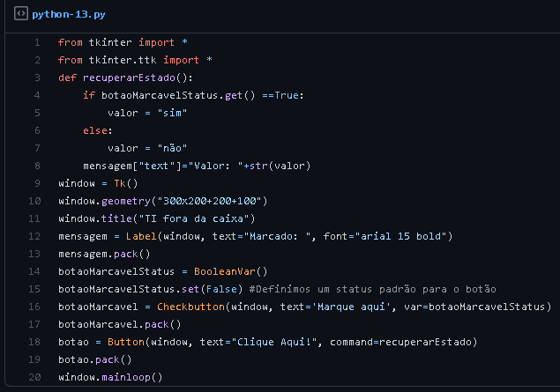This screenshot has width=560, height=392.
Task: Click the code file icon beside python-13.py
Action: click(x=21, y=14)
